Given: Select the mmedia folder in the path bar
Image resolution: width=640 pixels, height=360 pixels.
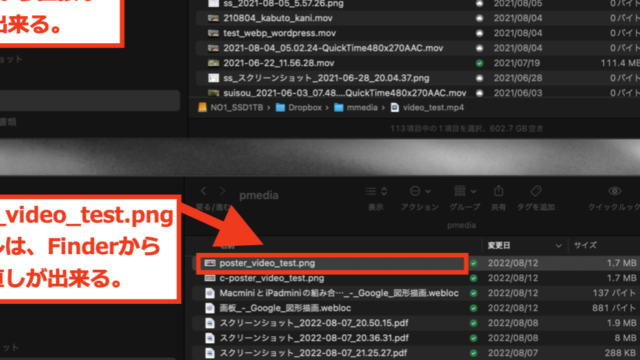Looking at the screenshot, I should click(x=356, y=108).
